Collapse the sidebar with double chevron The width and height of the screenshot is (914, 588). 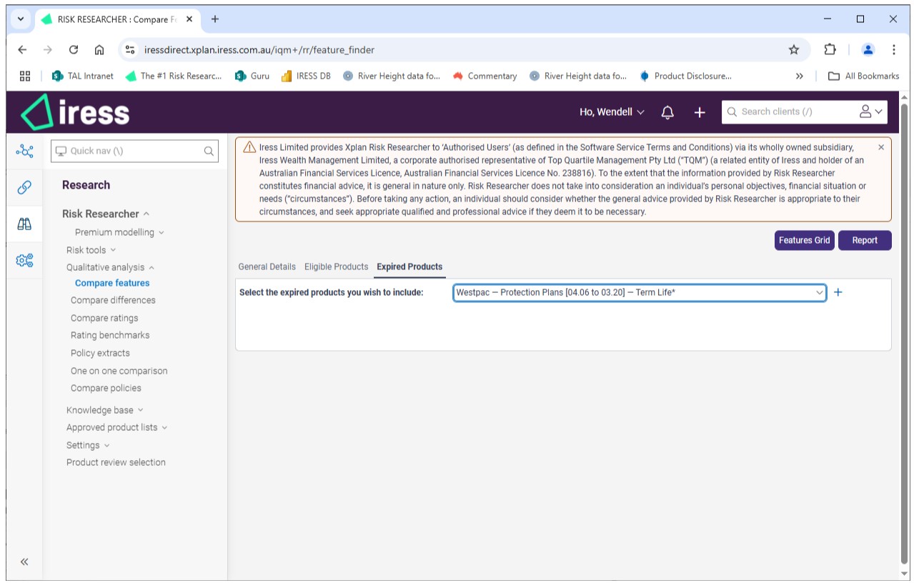(24, 562)
